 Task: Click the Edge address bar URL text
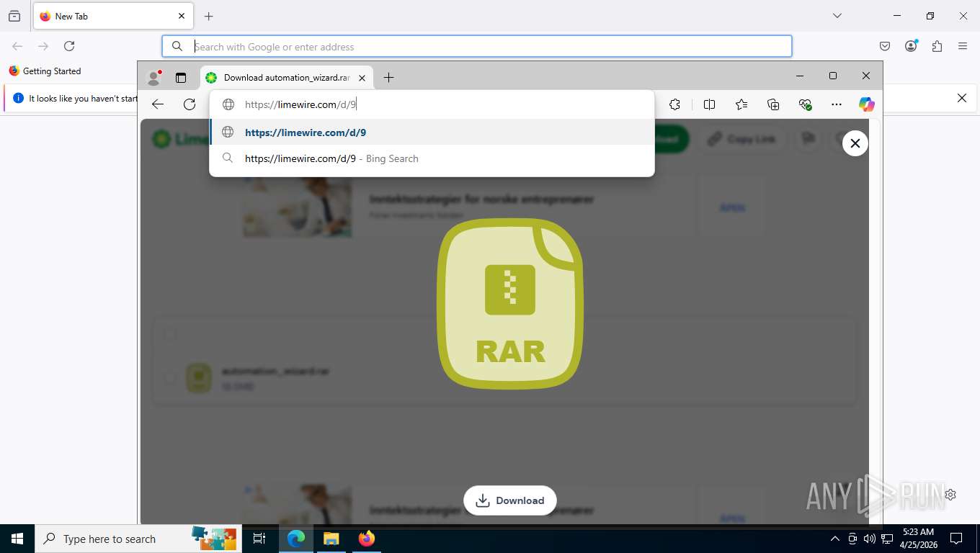[x=300, y=104]
